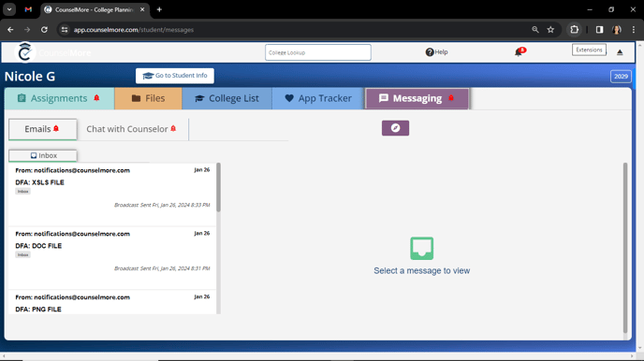This screenshot has height=361, width=644.
Task: Open the notification bell with red badge
Action: point(520,52)
